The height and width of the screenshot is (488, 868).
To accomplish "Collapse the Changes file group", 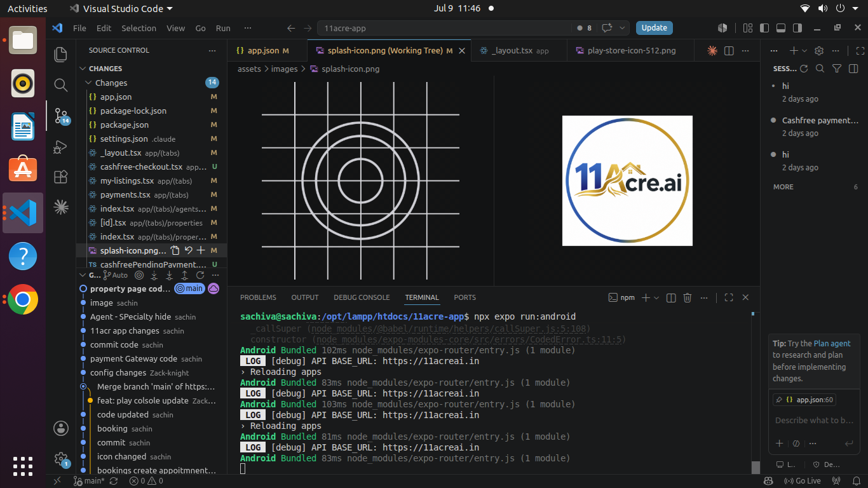I will click(x=89, y=83).
